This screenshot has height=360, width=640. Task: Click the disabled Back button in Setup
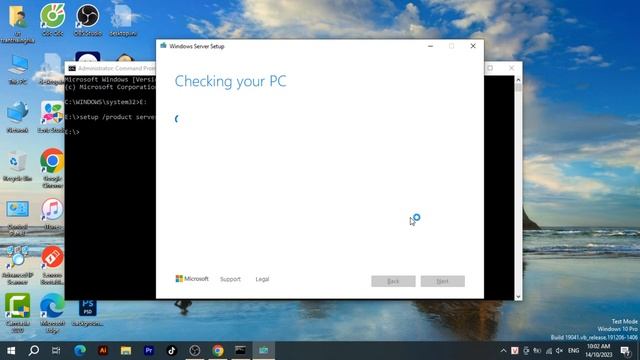point(393,281)
